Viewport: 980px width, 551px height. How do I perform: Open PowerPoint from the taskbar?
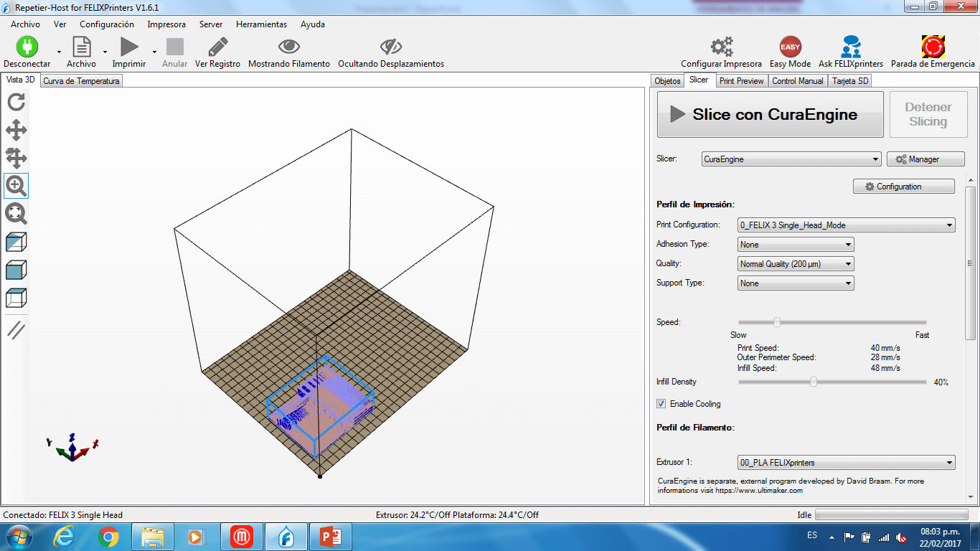tap(331, 536)
